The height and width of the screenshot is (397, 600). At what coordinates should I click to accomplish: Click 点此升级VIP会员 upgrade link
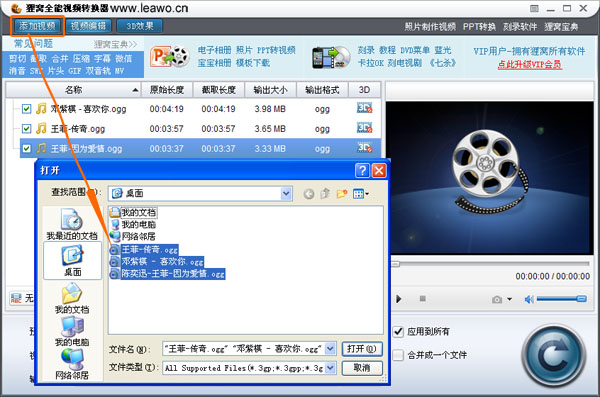point(530,65)
